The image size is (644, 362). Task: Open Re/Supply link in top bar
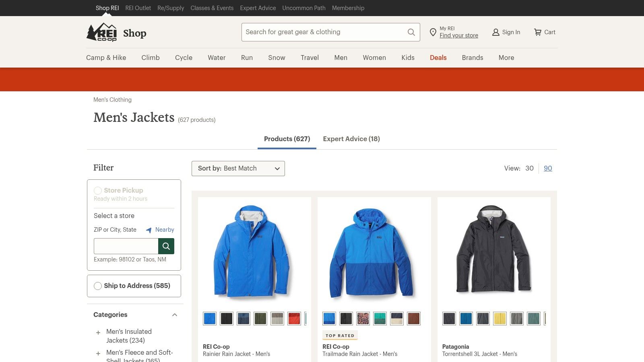[171, 8]
